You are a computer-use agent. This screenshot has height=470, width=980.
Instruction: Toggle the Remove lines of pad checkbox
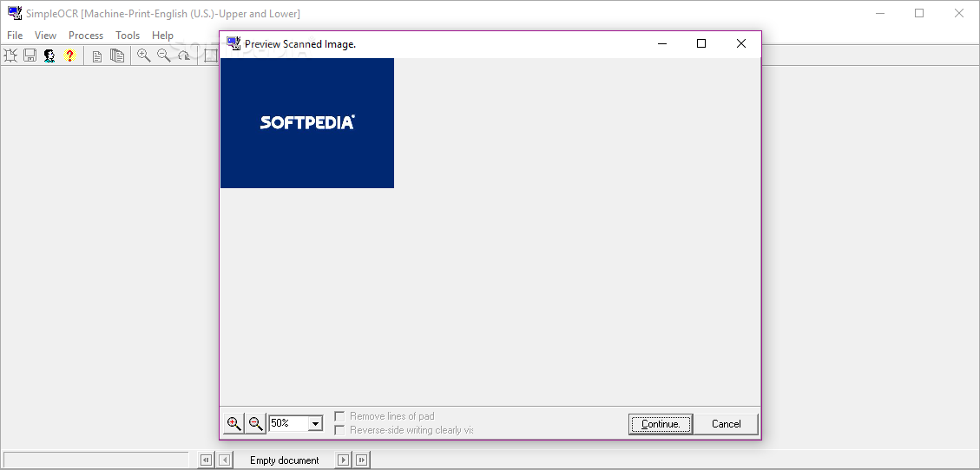tap(340, 416)
